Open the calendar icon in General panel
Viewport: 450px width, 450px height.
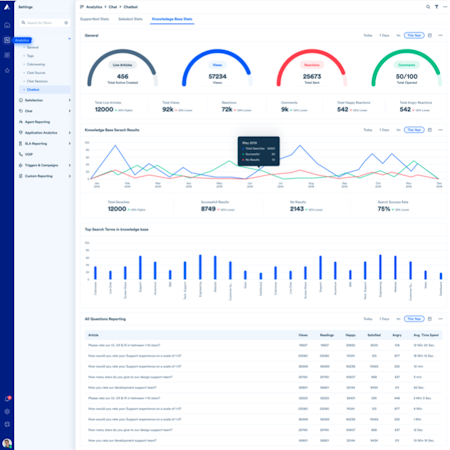point(430,35)
